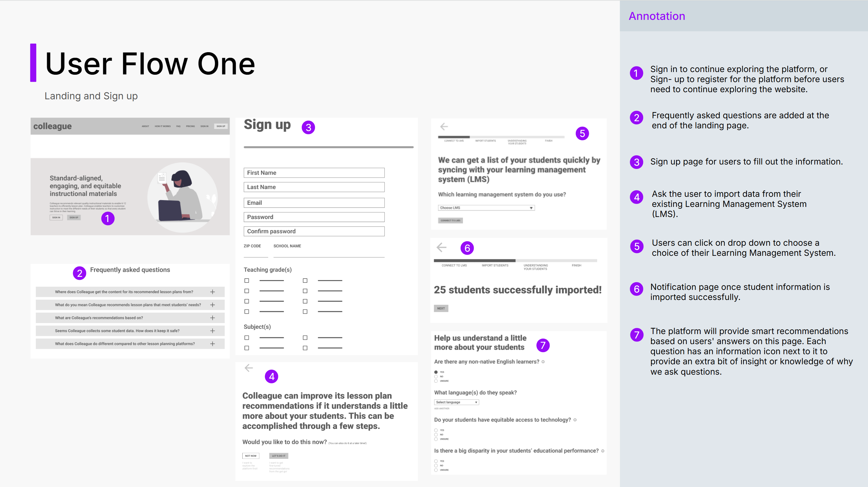The image size is (868, 487).
Task: Click the Email input field
Action: click(314, 203)
